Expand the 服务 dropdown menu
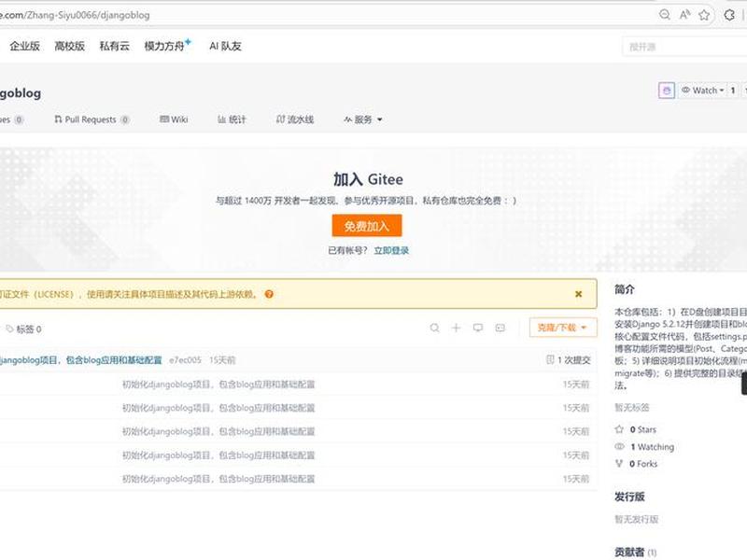The image size is (747, 560). coord(363,119)
